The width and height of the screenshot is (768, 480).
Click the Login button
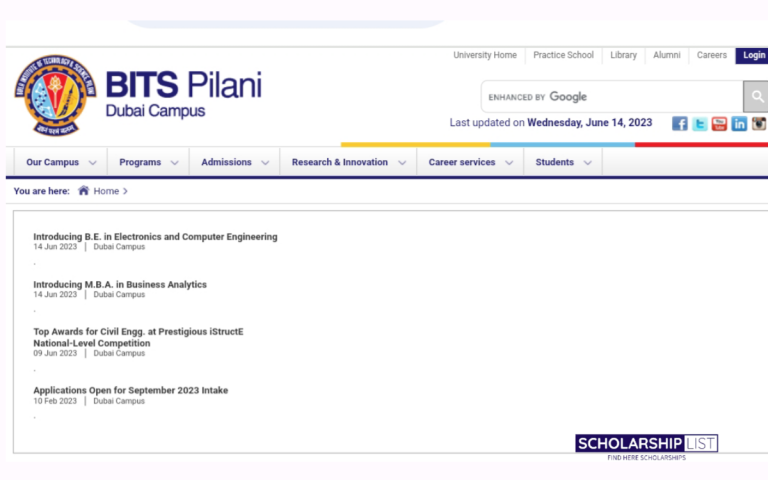(x=752, y=55)
